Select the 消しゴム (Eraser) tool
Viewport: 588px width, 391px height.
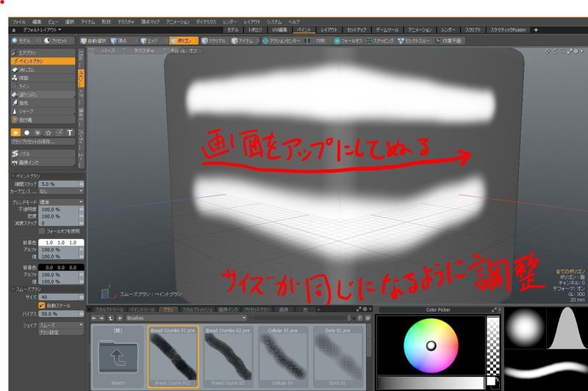coord(43,70)
